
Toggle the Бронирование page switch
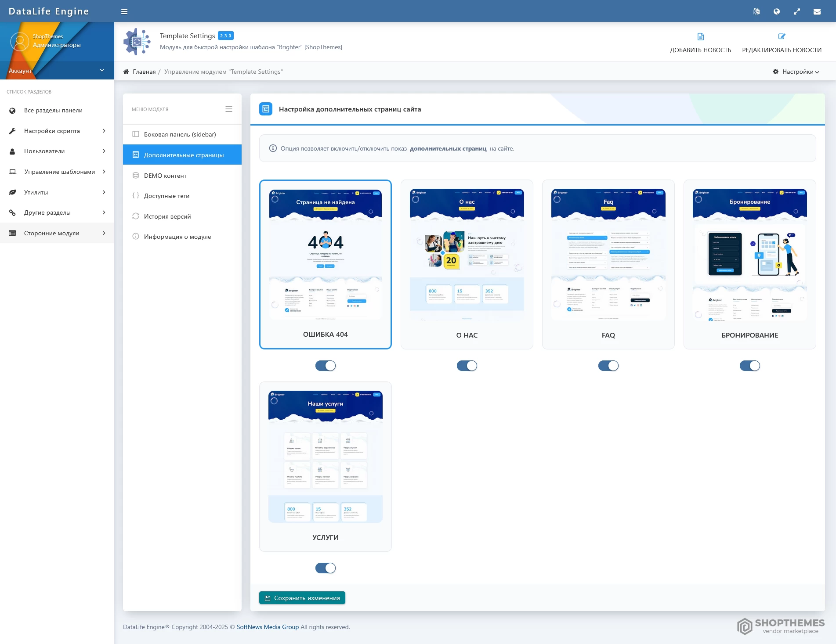click(x=749, y=366)
